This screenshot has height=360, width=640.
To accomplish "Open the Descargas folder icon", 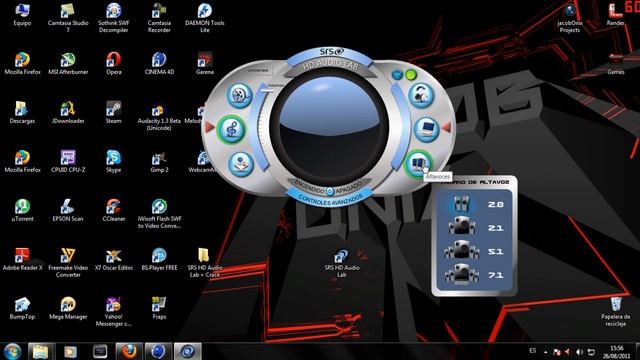I will 22,113.
